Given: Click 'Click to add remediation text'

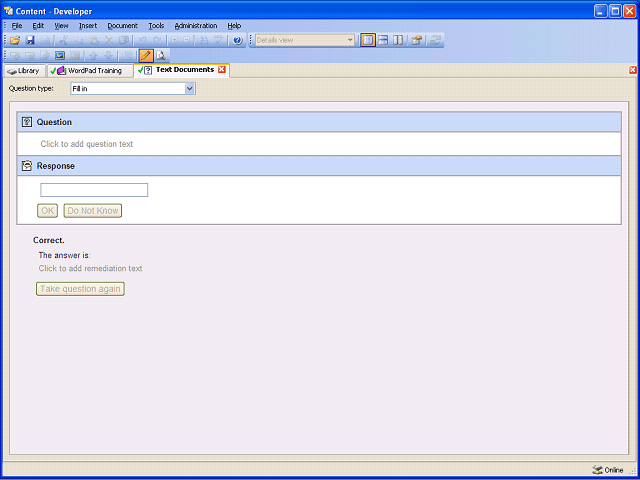Looking at the screenshot, I should (x=90, y=269).
